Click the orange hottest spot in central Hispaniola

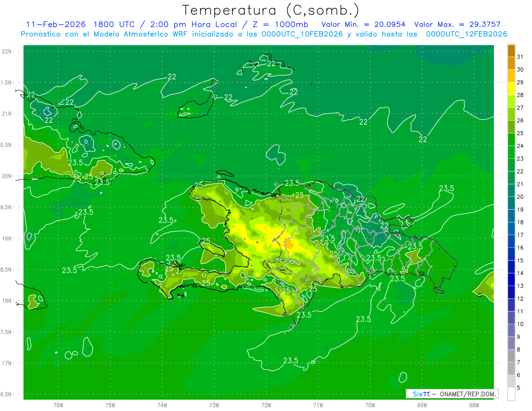pos(289,244)
